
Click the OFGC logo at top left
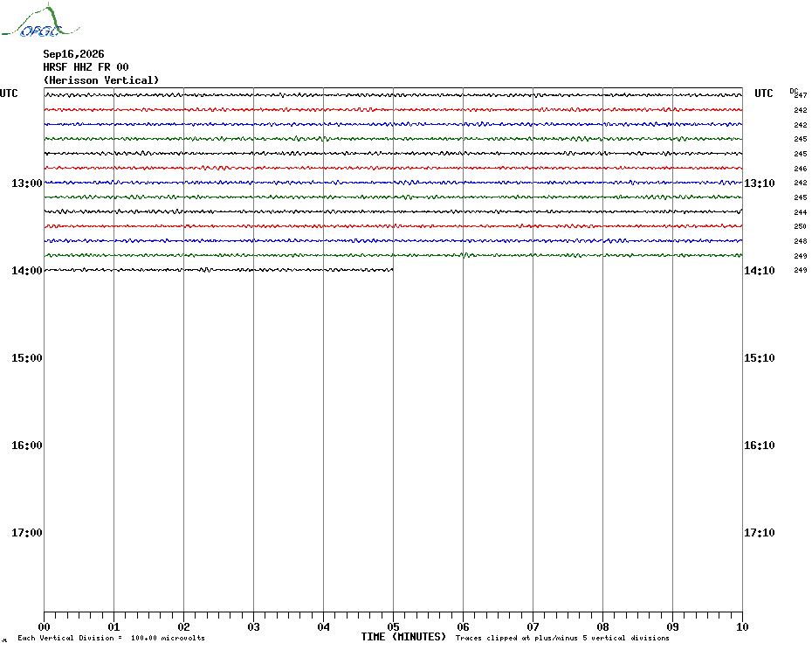[40, 21]
